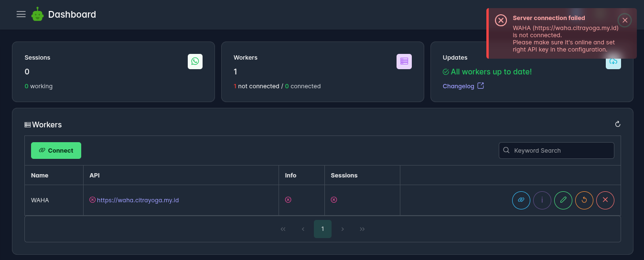Edit the WAHA worker with pencil icon
Viewport: 644px width, 260px height.
[x=563, y=200]
